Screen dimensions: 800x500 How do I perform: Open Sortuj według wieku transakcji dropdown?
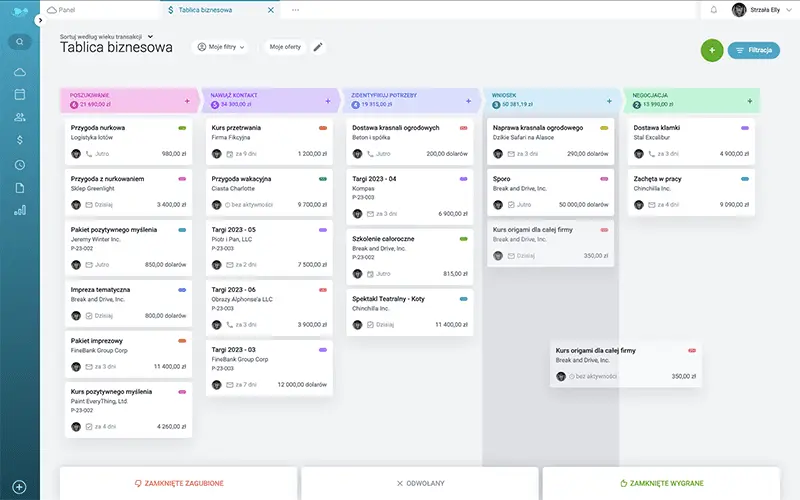click(x=106, y=37)
